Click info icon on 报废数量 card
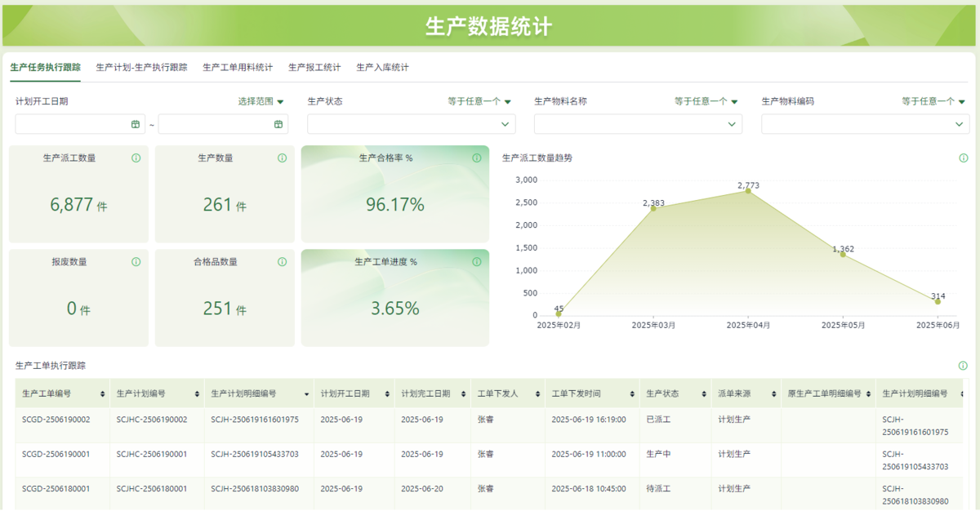 (x=136, y=262)
